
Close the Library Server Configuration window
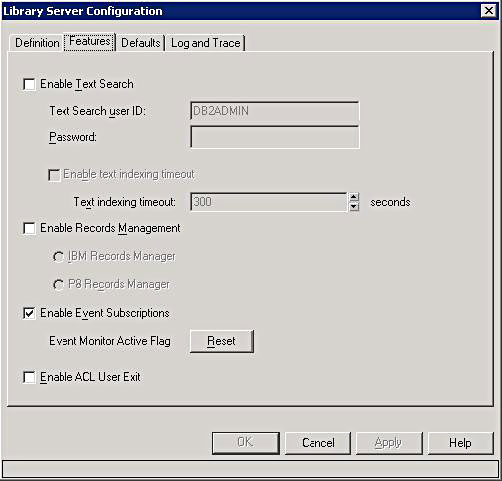coord(489,11)
